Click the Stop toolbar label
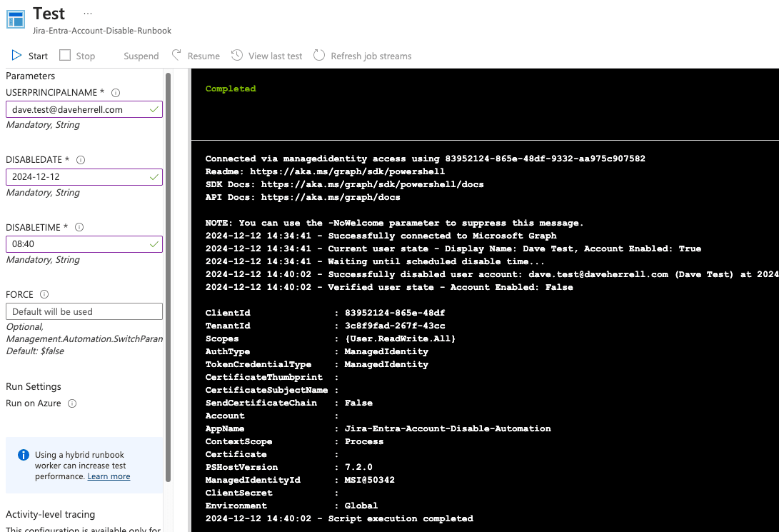Viewport: 779px width, 532px height. click(x=86, y=56)
